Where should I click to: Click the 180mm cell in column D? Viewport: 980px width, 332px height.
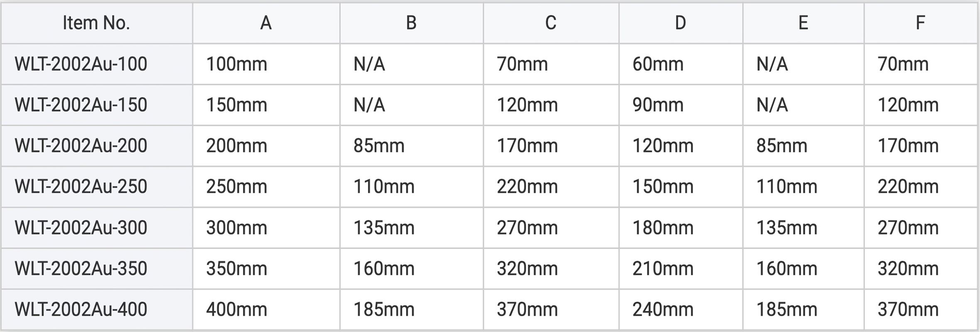[x=663, y=228]
